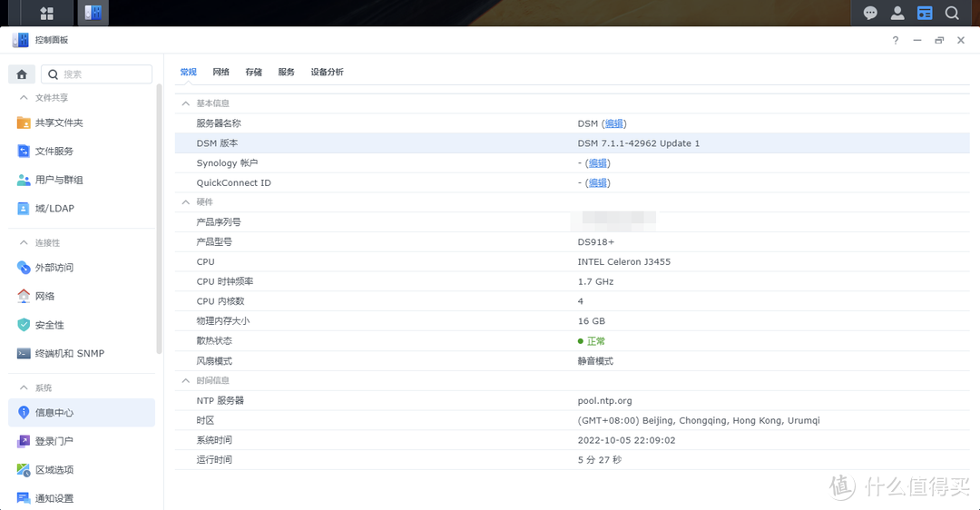The width and height of the screenshot is (980, 510).
Task: Go to Control Panel home icon
Action: click(22, 74)
